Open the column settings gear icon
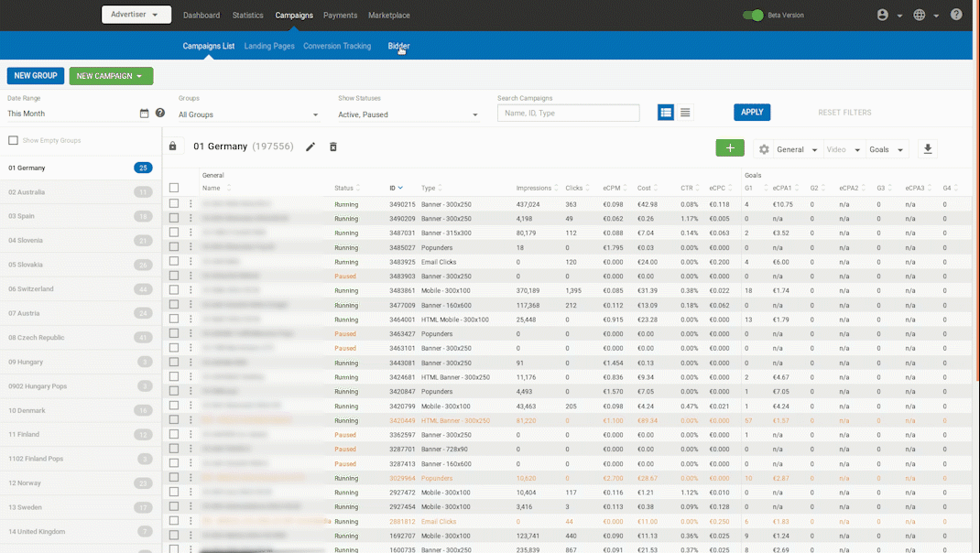 point(763,149)
